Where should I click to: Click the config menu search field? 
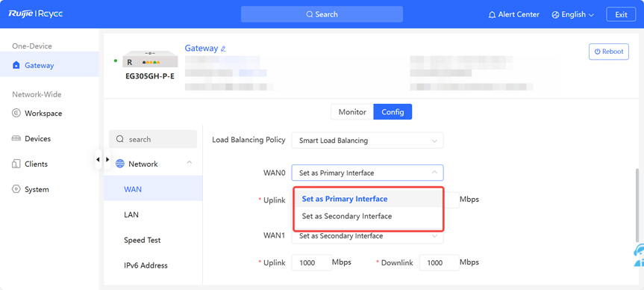coord(153,139)
